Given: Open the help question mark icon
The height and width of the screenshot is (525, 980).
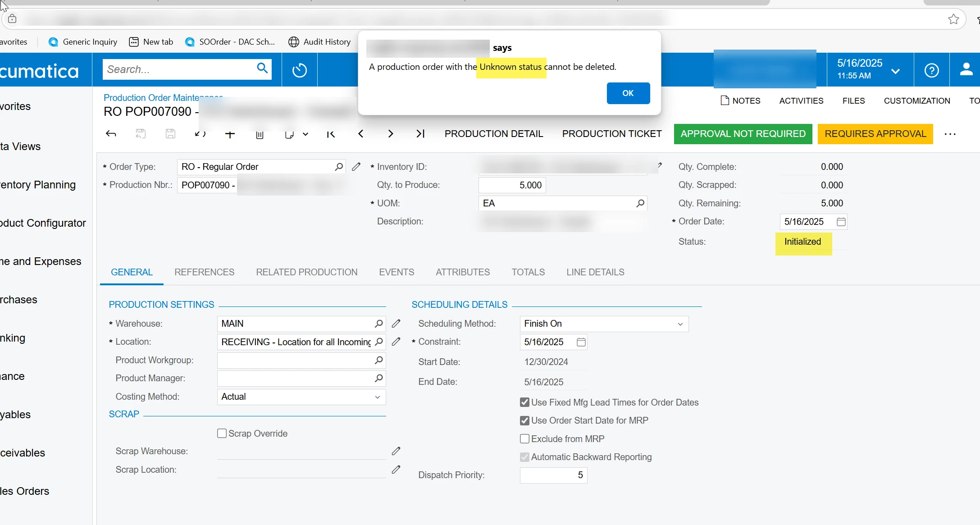Looking at the screenshot, I should coord(931,70).
